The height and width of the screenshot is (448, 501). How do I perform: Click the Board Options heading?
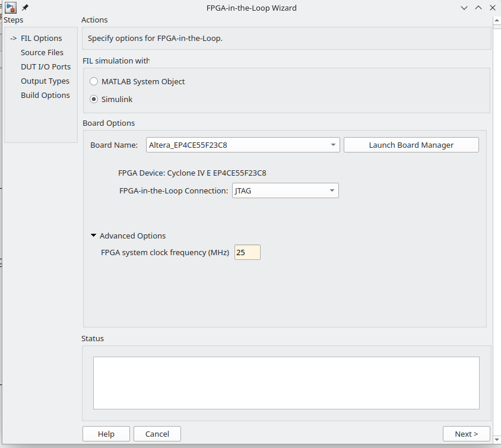109,123
